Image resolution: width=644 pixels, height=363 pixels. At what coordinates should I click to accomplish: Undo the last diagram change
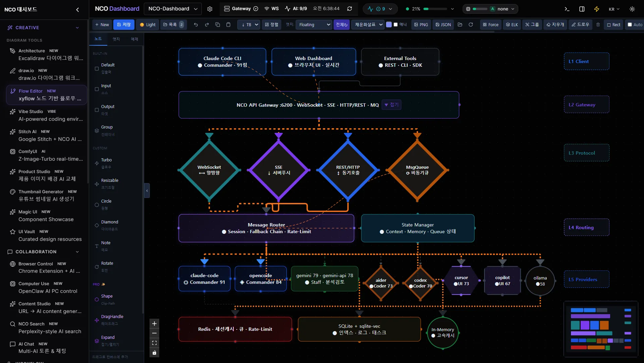(196, 24)
